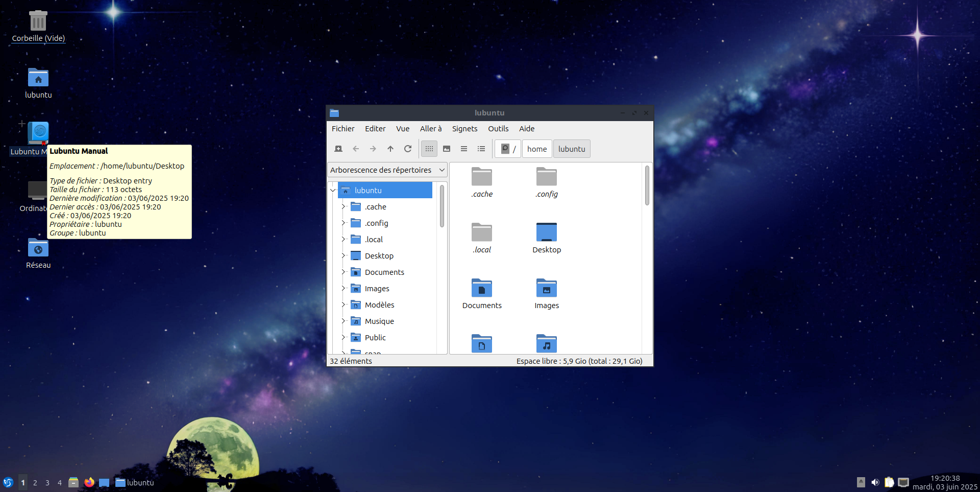This screenshot has width=980, height=492.
Task: Open the 'Aller à' menu
Action: [431, 129]
